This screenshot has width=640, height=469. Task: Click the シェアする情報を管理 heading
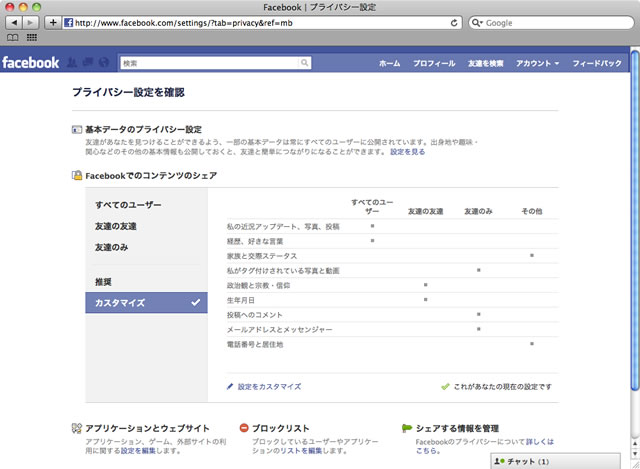click(457, 428)
